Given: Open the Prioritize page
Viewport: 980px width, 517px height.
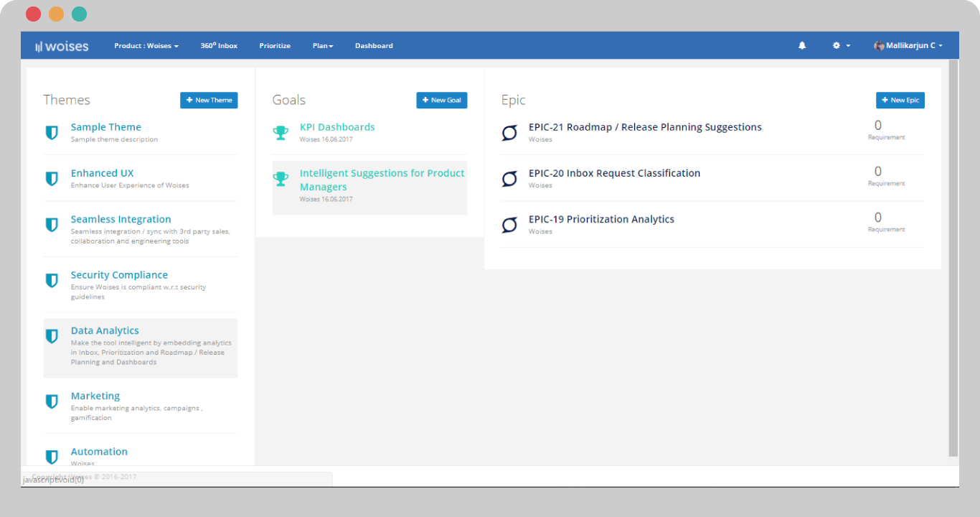Looking at the screenshot, I should (275, 45).
